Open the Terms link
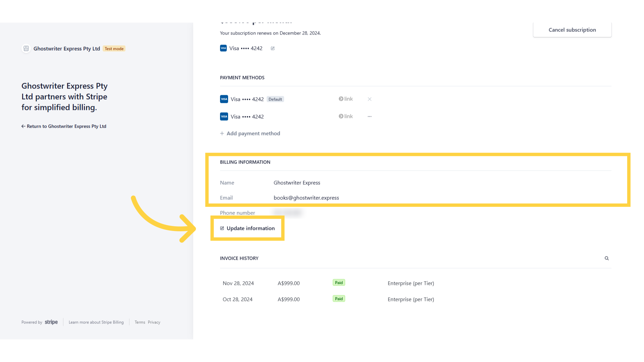This screenshot has width=644, height=362. (140, 322)
